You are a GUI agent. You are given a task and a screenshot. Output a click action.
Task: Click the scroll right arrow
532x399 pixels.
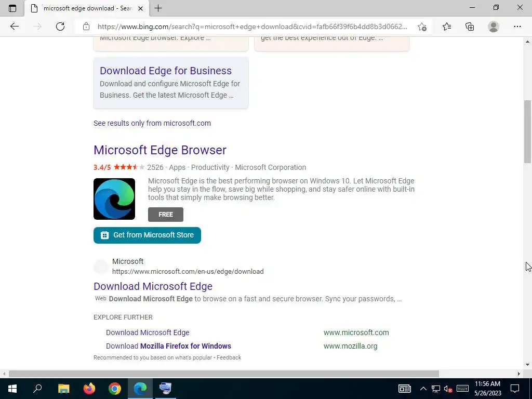519,374
